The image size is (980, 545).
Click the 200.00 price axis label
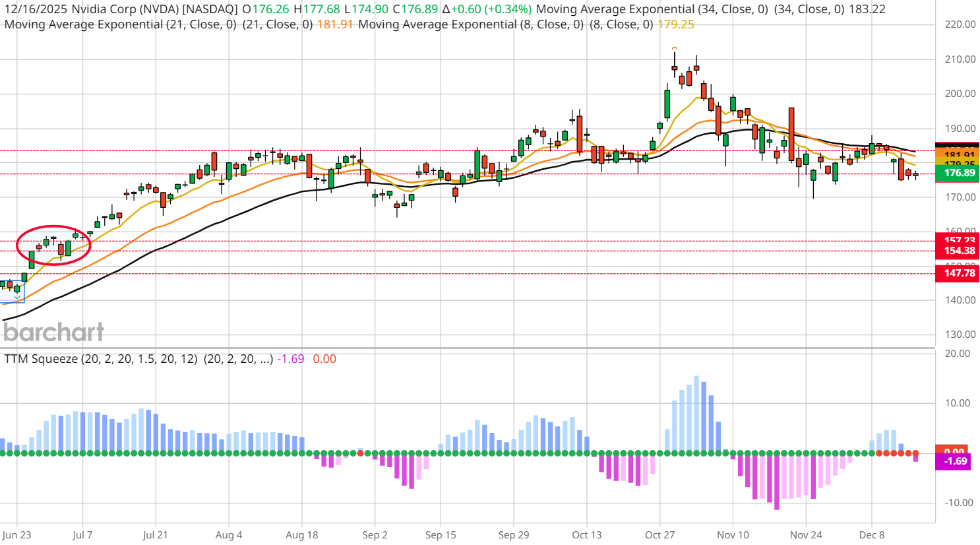pos(960,94)
